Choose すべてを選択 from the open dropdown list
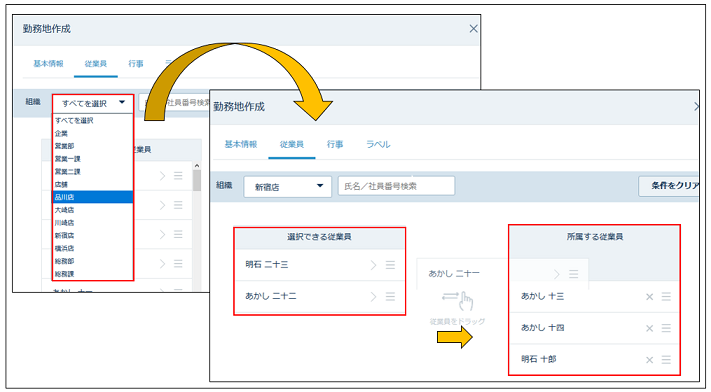Image resolution: width=711 pixels, height=392 pixels. tap(93, 120)
